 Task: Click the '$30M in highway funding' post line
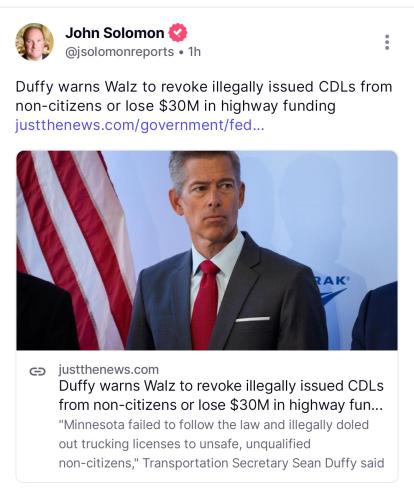pyautogui.click(x=247, y=106)
